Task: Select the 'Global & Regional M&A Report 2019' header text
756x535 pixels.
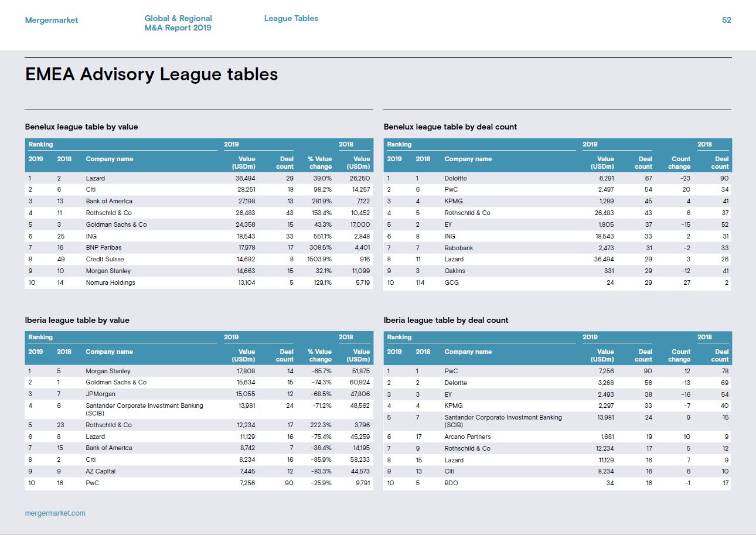Action: (x=178, y=23)
